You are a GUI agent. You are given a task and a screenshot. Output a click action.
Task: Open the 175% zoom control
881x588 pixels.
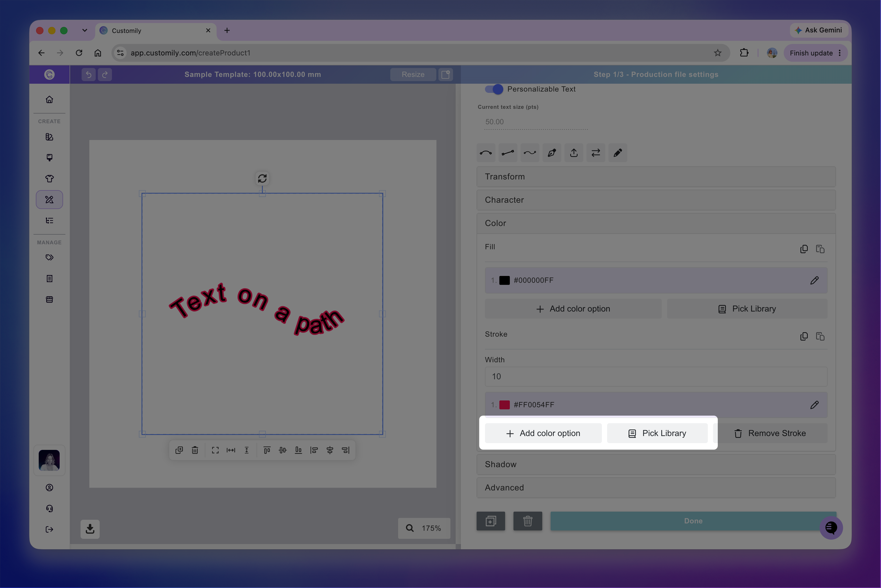pos(424,528)
